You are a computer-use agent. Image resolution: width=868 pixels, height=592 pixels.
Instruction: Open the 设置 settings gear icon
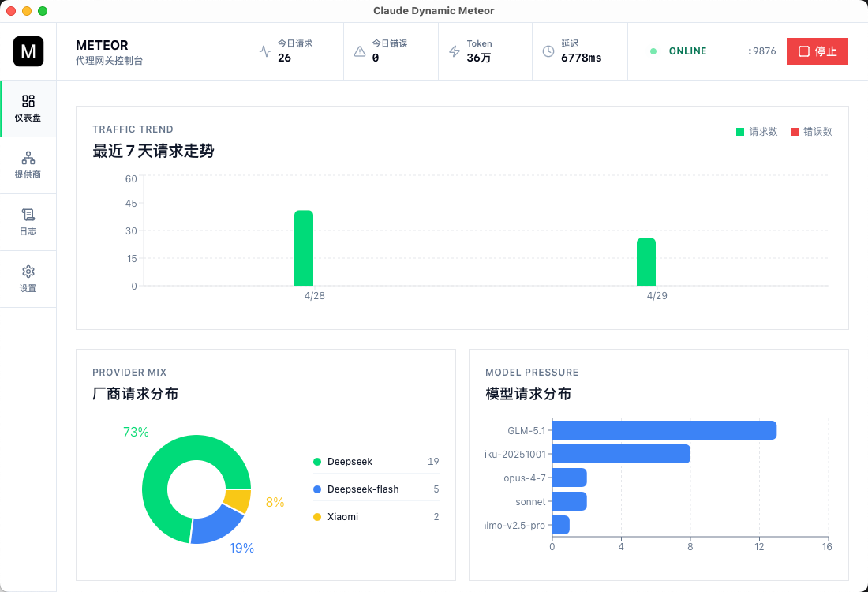(x=28, y=271)
